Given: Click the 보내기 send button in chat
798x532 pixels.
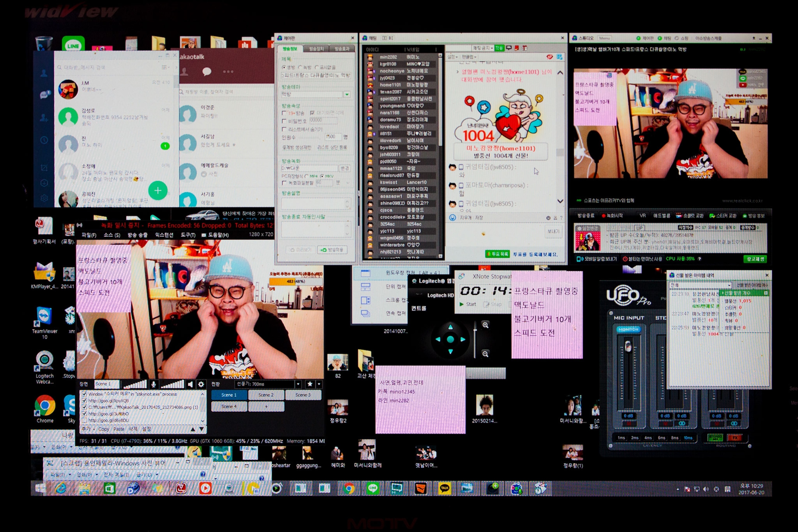Looking at the screenshot, I should (x=553, y=231).
